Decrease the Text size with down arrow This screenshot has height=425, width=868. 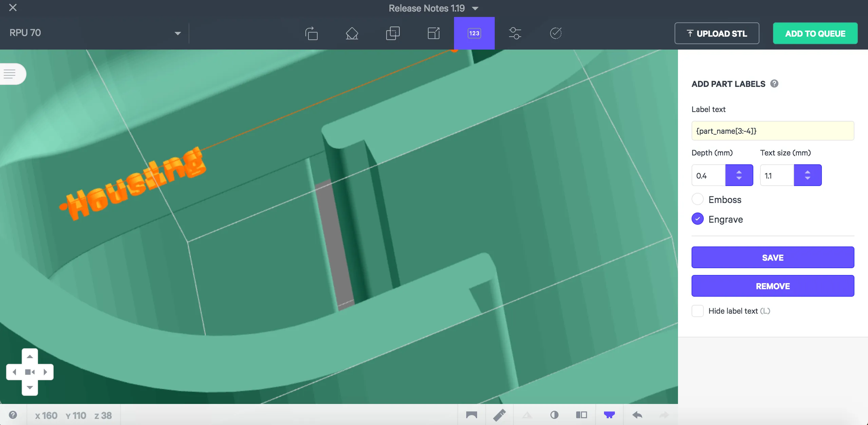[807, 179]
